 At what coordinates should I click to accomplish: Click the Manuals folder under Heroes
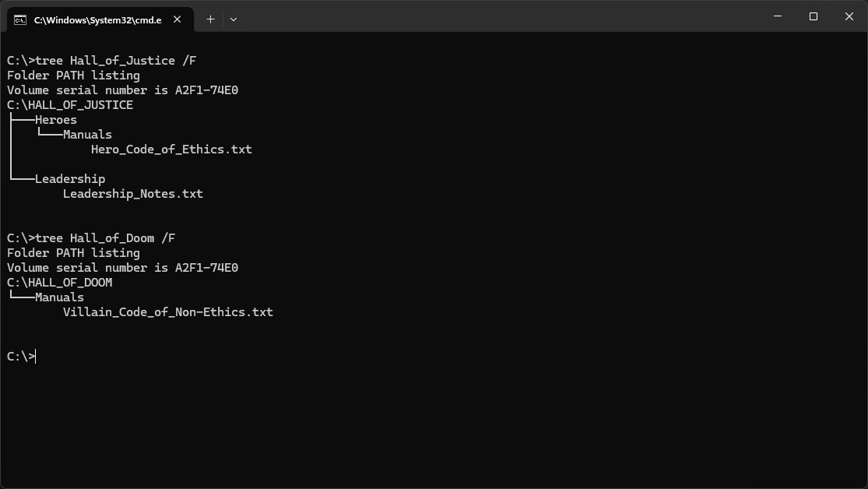click(x=87, y=135)
